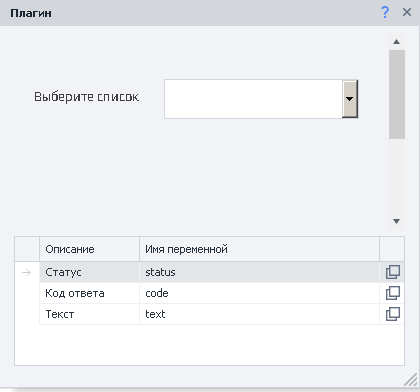Image resolution: width=420 pixels, height=392 pixels.
Task: Click the scrollbar down arrow
Action: (396, 221)
